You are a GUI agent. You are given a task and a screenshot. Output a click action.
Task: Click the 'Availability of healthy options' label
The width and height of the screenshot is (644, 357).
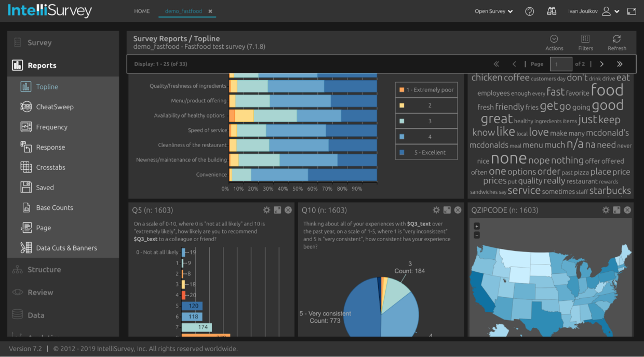point(190,115)
